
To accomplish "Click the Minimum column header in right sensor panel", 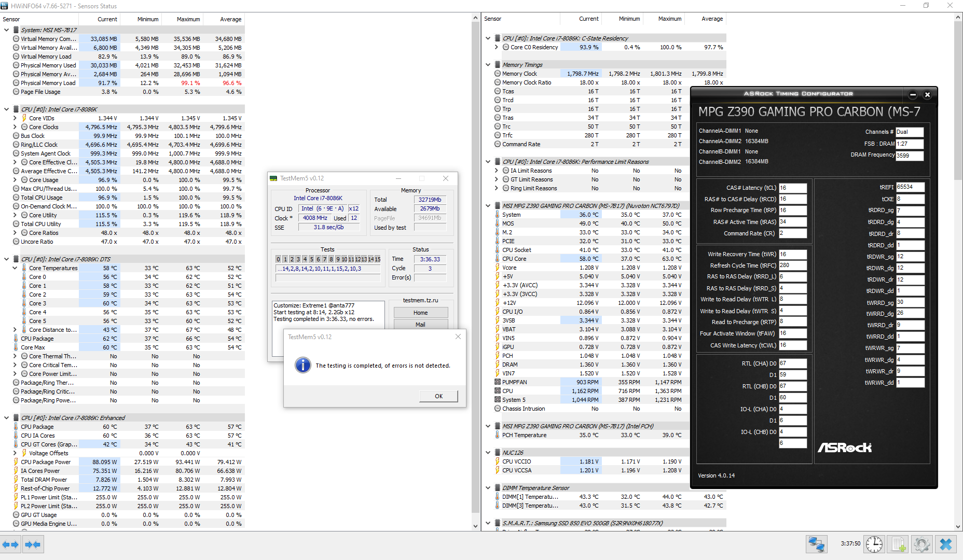I will (x=622, y=19).
